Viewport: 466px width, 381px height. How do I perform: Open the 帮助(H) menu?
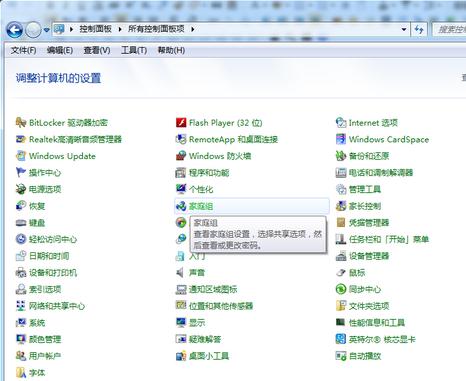171,50
